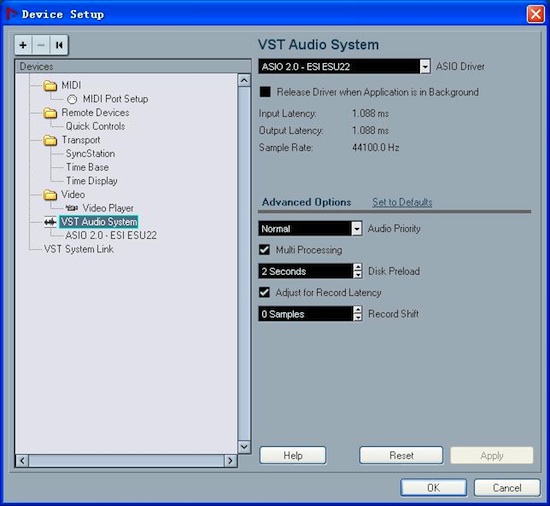Click the devices list horizontal scrollbar
The height and width of the screenshot is (506, 550).
pos(126,460)
